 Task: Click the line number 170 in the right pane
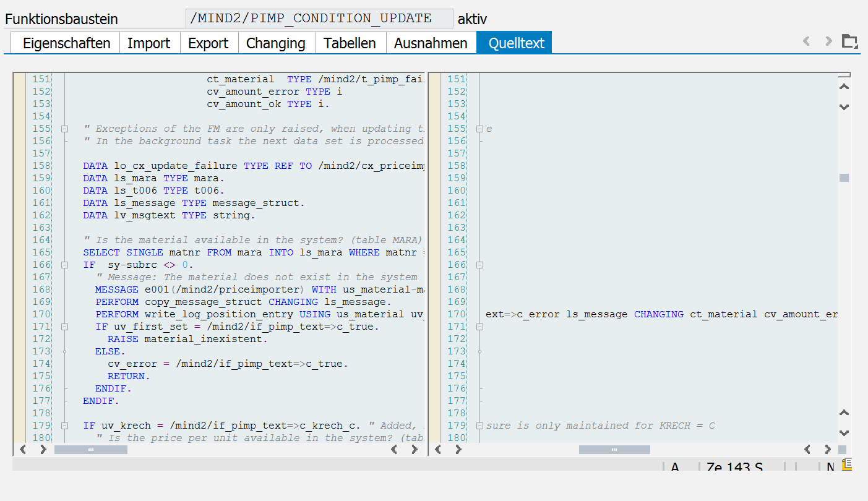click(456, 314)
